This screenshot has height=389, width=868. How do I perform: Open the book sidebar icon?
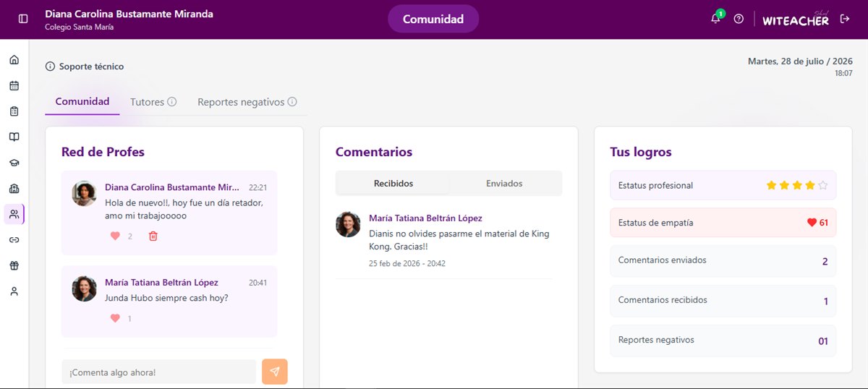[14, 137]
